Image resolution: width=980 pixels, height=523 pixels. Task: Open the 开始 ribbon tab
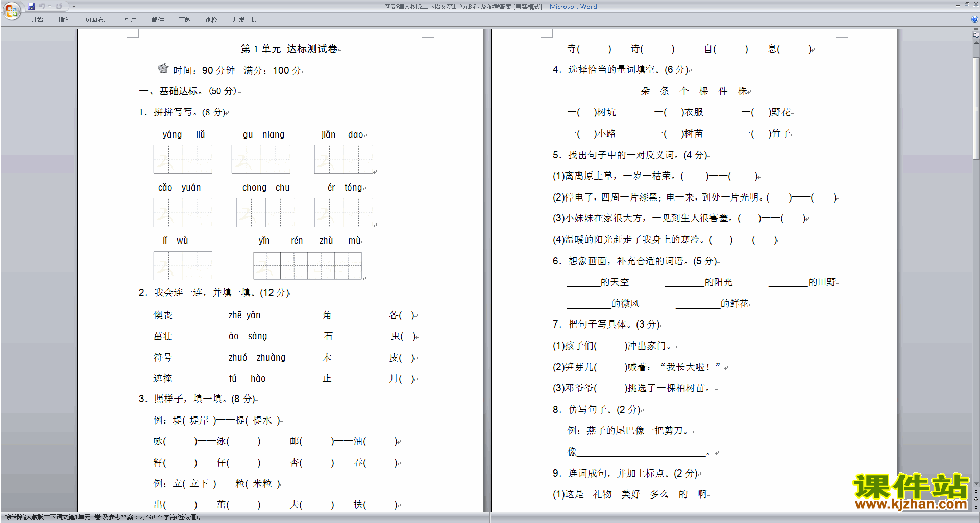click(x=37, y=20)
